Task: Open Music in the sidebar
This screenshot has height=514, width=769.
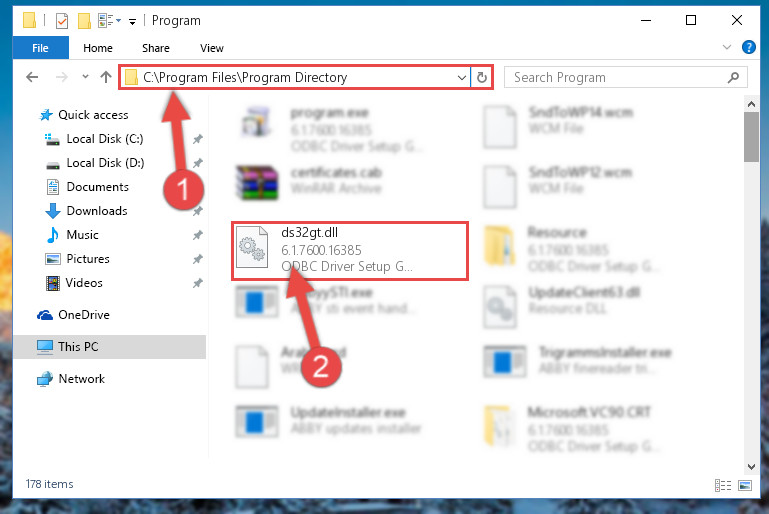Action: [73, 234]
